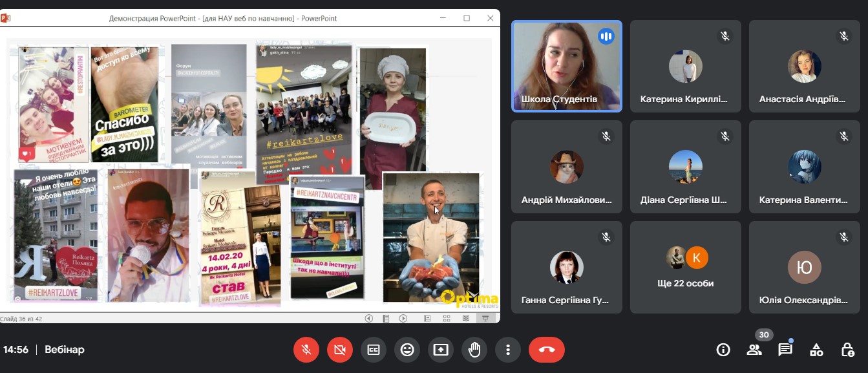Expand the 'Ще 22 особи' participants tile
Image resolution: width=868 pixels, height=373 pixels.
685,268
